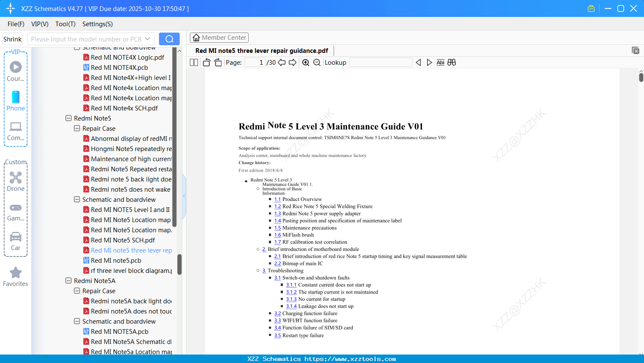This screenshot has width=644, height=363.
Task: Collapse the Redmi Note5 tree node
Action: [x=69, y=118]
